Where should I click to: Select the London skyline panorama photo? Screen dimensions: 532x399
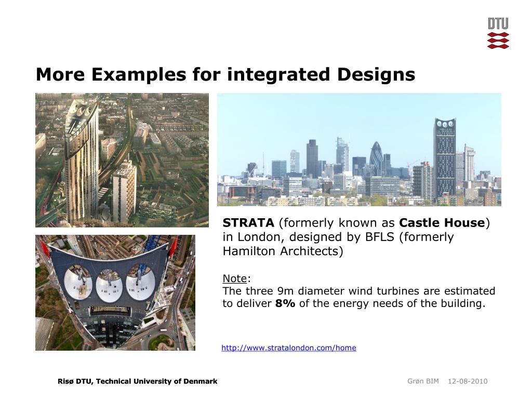click(359, 150)
